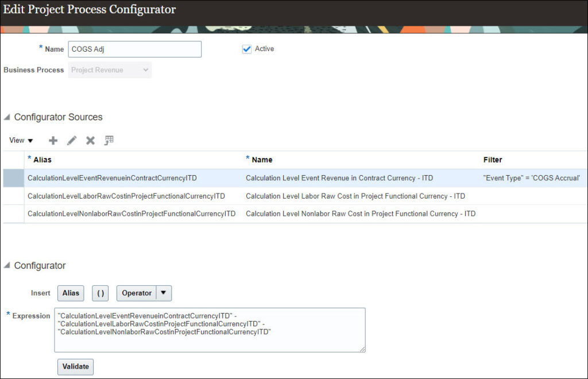This screenshot has height=379, width=588.
Task: Click the Validate button
Action: pyautogui.click(x=75, y=366)
